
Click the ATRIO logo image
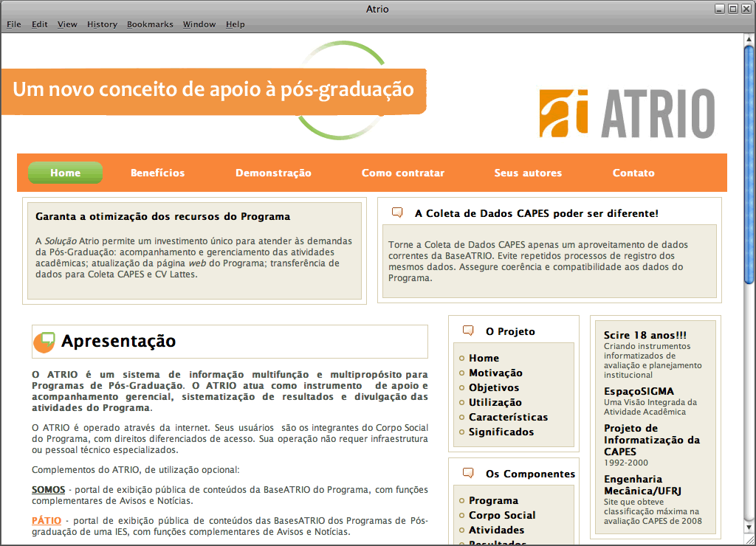click(627, 114)
